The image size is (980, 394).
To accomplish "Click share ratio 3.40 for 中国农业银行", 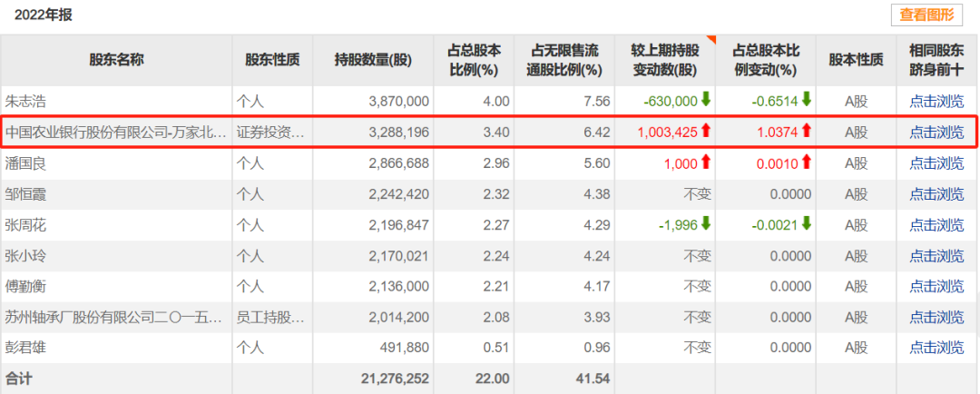I will [x=498, y=133].
